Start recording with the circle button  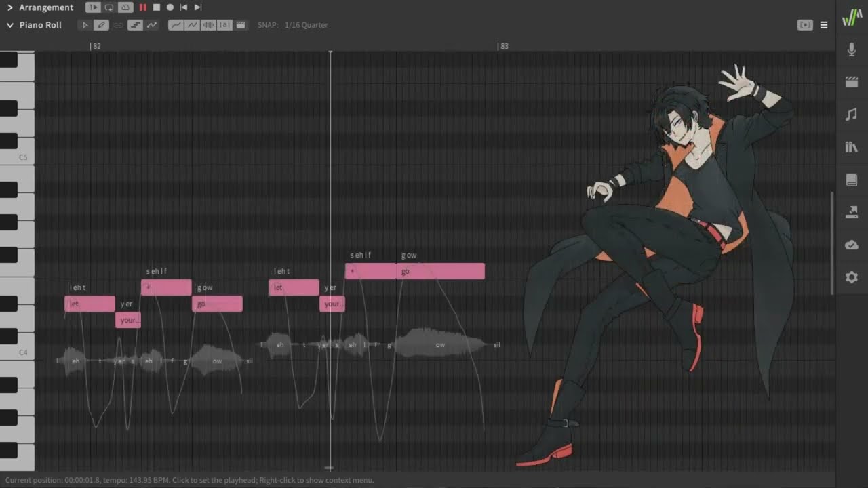[170, 7]
